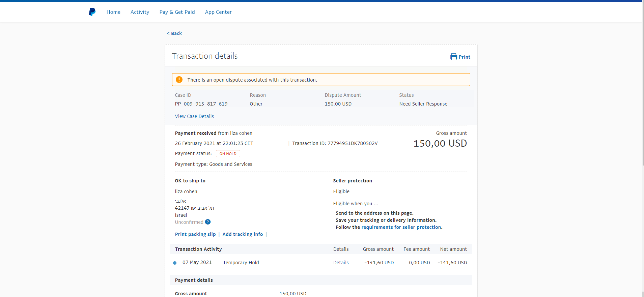Viewport: 644px width, 297px height.
Task: Open the Unconfirmed address help icon
Action: click(x=208, y=222)
